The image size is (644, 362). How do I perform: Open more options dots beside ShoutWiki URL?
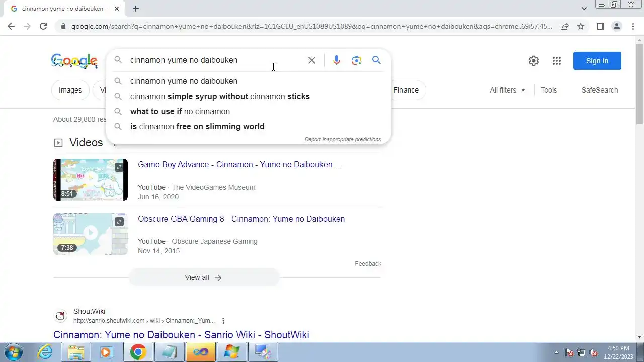pyautogui.click(x=223, y=321)
